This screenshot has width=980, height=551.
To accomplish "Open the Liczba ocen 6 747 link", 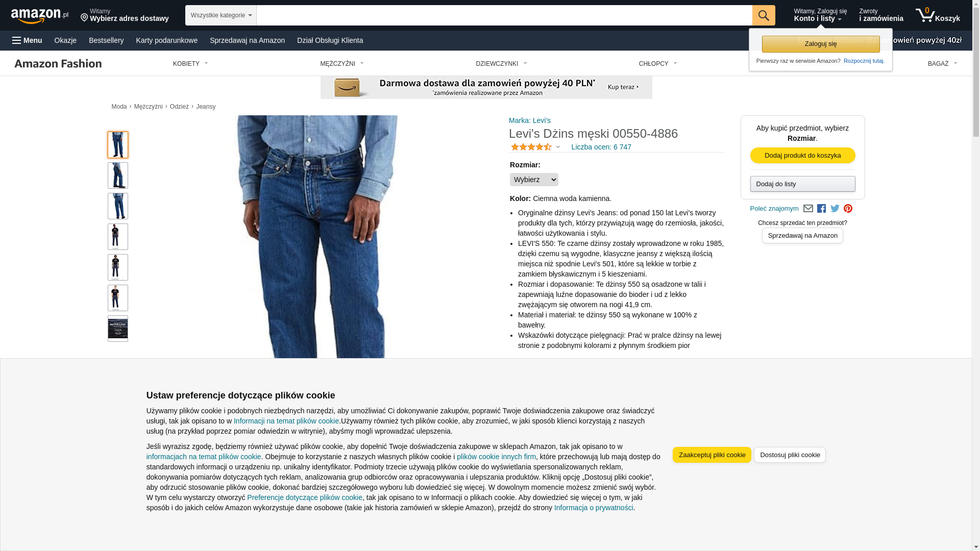I will click(601, 147).
